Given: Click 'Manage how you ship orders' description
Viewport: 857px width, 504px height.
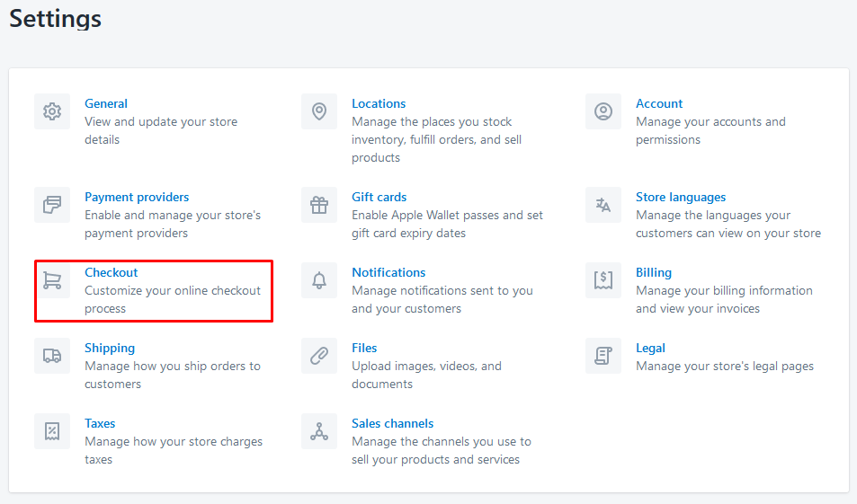Looking at the screenshot, I should [173, 375].
